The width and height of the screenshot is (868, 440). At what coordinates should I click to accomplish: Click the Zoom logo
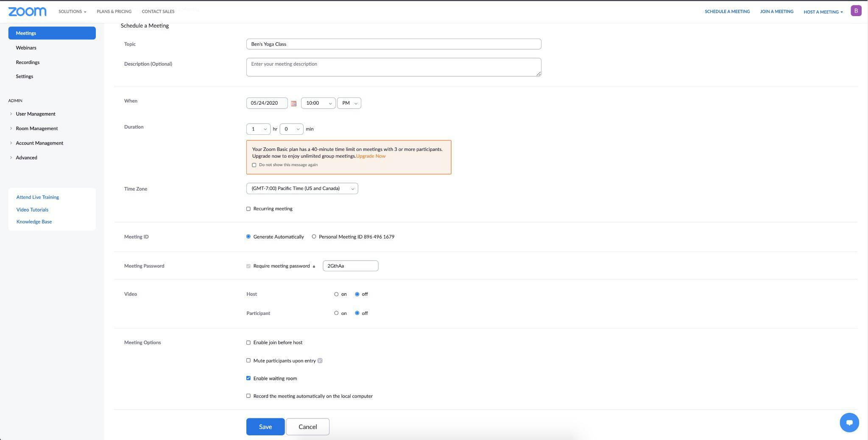[27, 11]
